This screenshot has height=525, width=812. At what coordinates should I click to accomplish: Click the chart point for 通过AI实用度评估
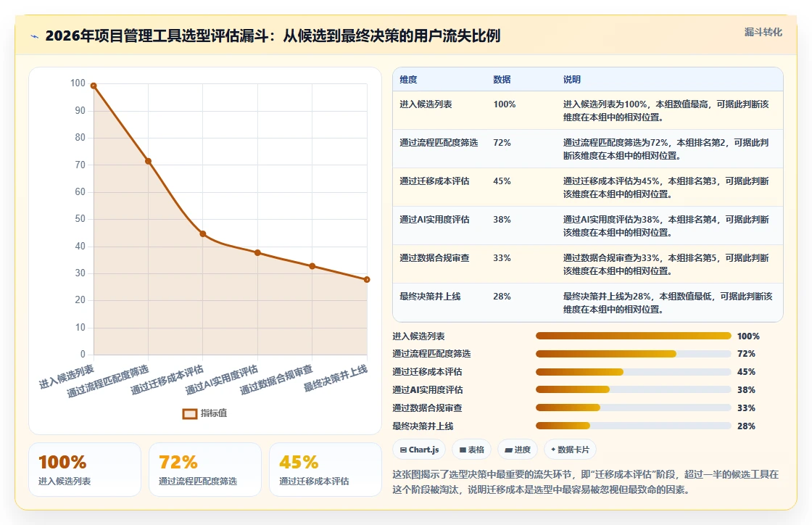point(257,252)
